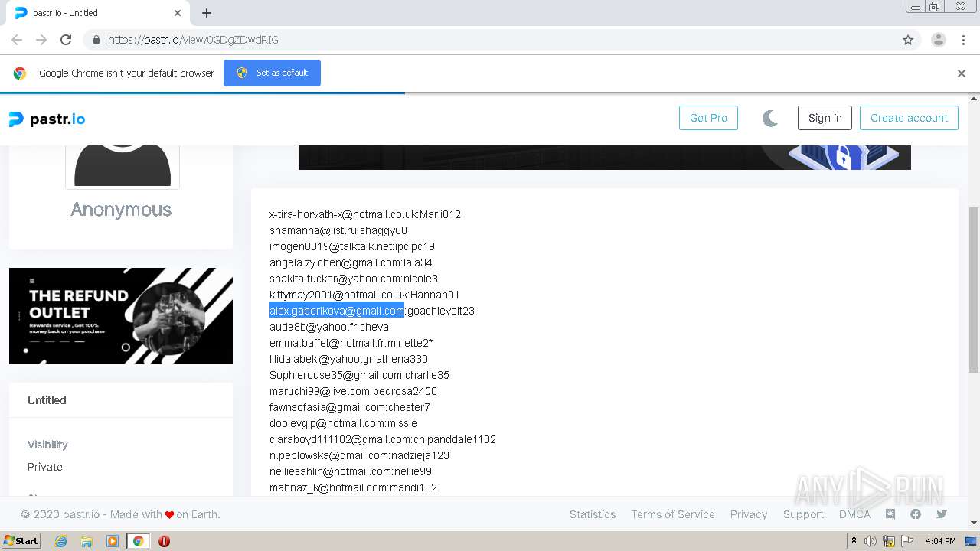
Task: Close the pastr.io - Untitled tab
Action: [178, 13]
